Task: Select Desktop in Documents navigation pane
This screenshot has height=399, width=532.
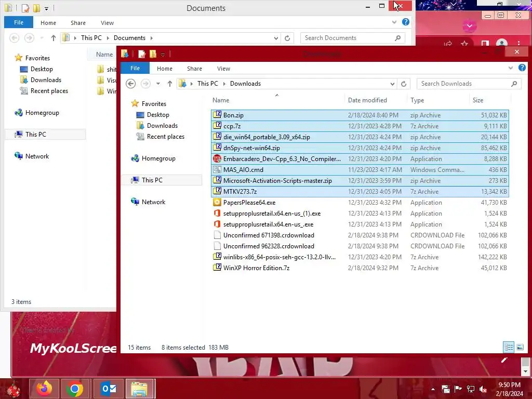Action: point(42,69)
